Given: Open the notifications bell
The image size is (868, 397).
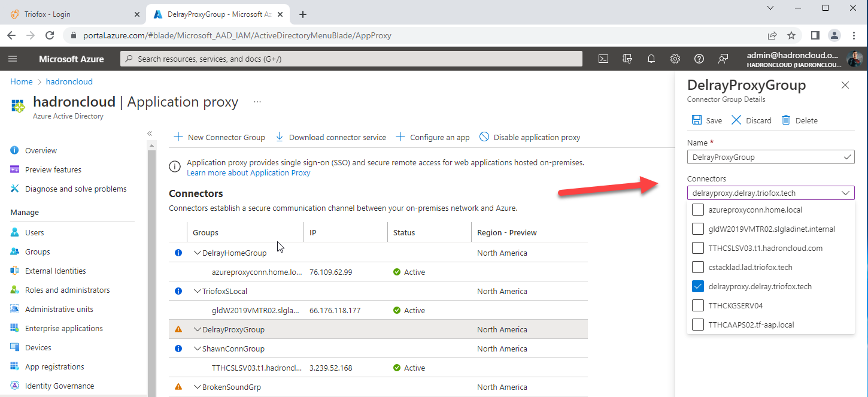Looking at the screenshot, I should pos(651,59).
